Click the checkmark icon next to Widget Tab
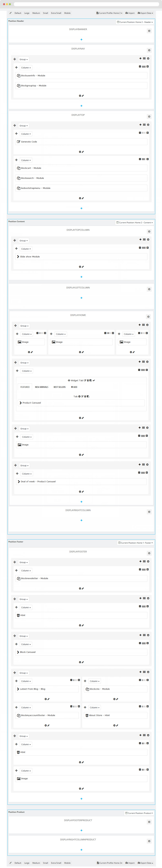This screenshot has height=868, width=162. coord(94,380)
